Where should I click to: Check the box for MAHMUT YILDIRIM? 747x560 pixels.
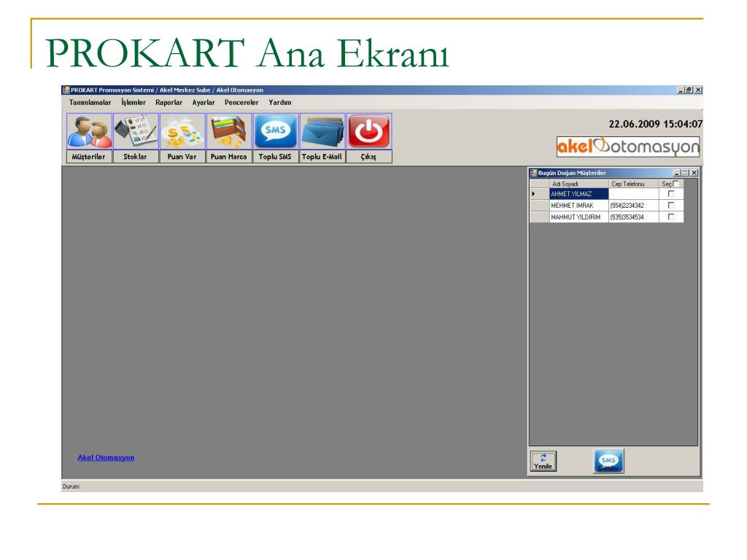tap(671, 217)
